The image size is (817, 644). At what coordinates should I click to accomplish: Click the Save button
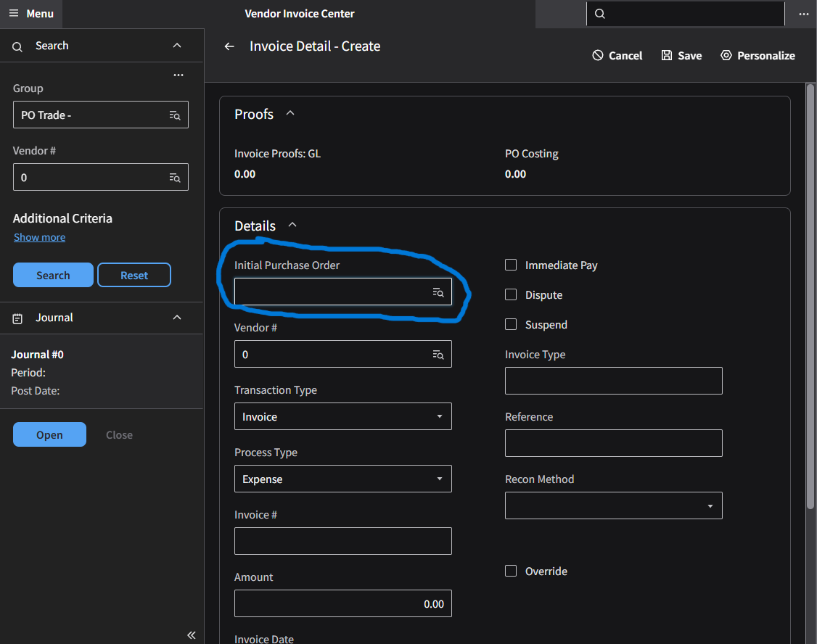(681, 56)
